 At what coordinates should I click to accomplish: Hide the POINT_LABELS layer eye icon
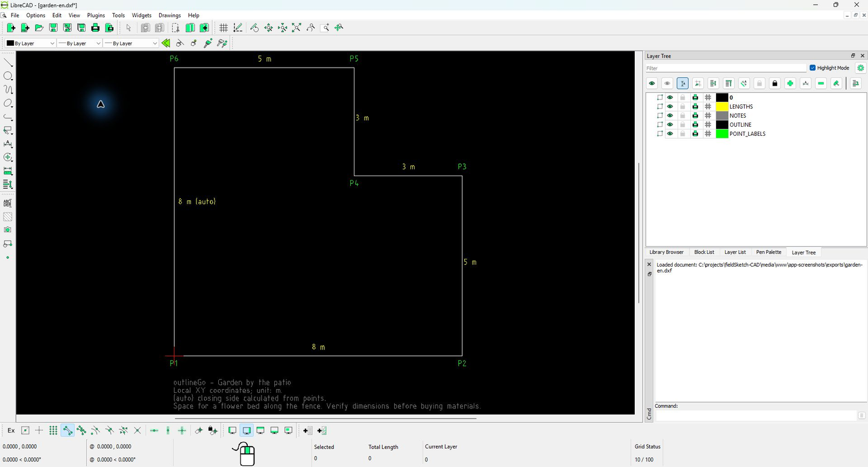click(x=670, y=134)
